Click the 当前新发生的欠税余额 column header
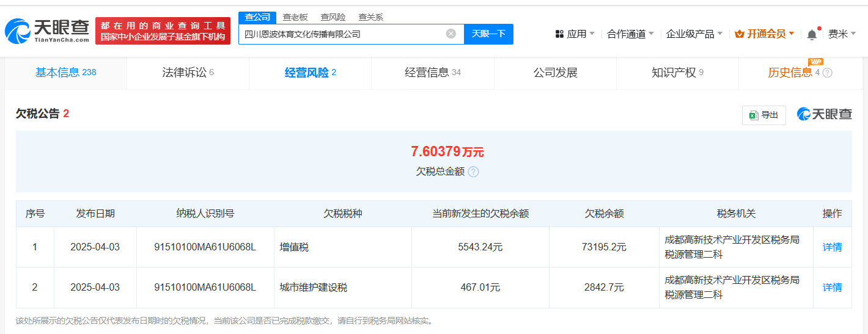Screen dimensions: 868x334 point(480,214)
